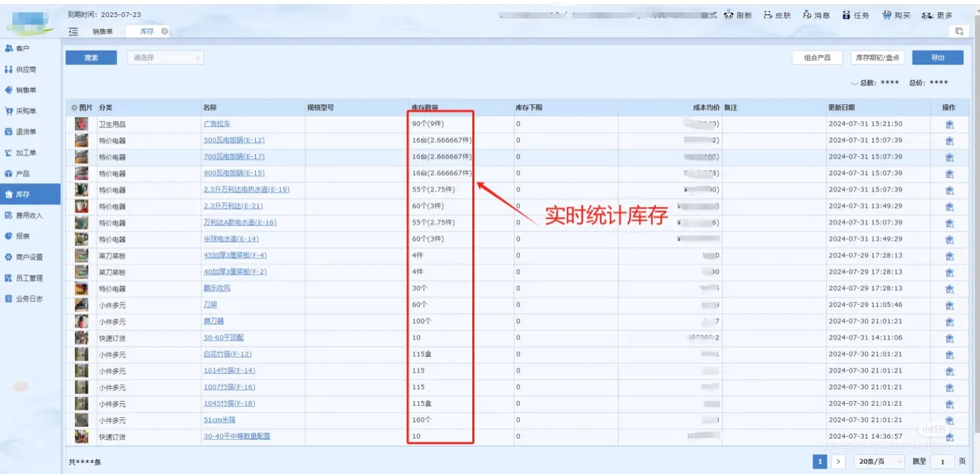
Task: Click the warehouse action icon for 2.3升万利达(E-21) row
Action: click(x=949, y=206)
